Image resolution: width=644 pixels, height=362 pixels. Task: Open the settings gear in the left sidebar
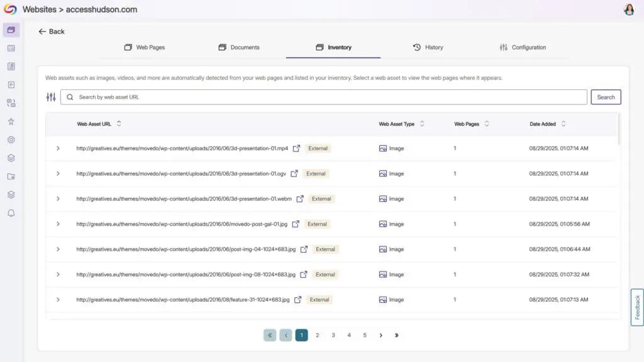[11, 140]
